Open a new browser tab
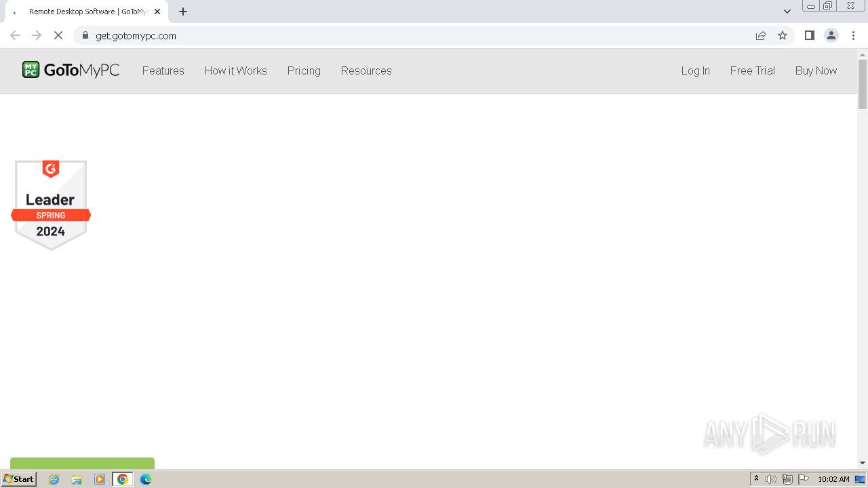 pyautogui.click(x=183, y=12)
